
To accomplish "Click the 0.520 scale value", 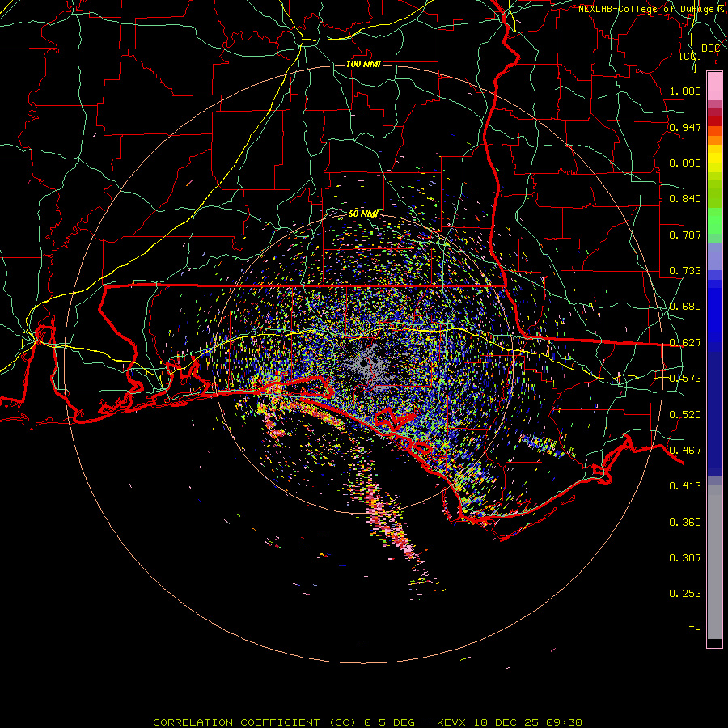I will [685, 415].
